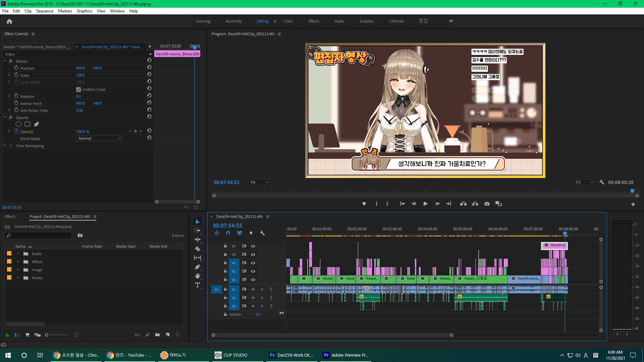Switch to Color workspace
644x362 pixels.
point(288,21)
